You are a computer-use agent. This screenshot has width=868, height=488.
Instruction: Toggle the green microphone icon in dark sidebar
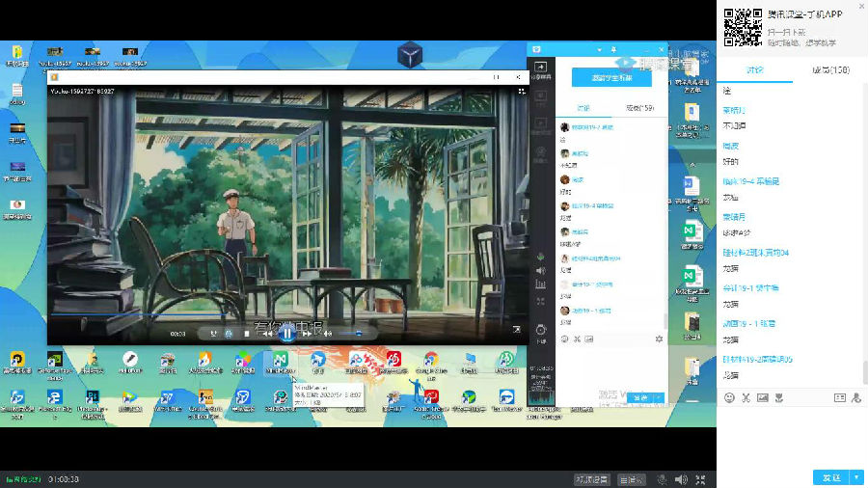pos(540,257)
